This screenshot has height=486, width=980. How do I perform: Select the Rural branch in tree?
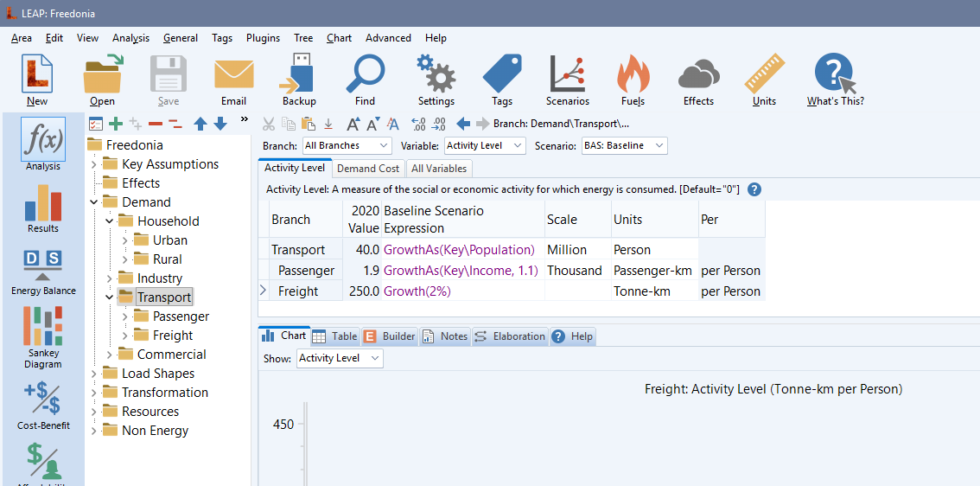[x=168, y=259]
